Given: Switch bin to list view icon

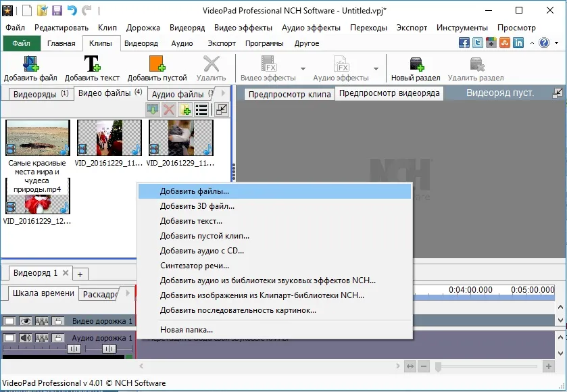Looking at the screenshot, I should point(201,109).
